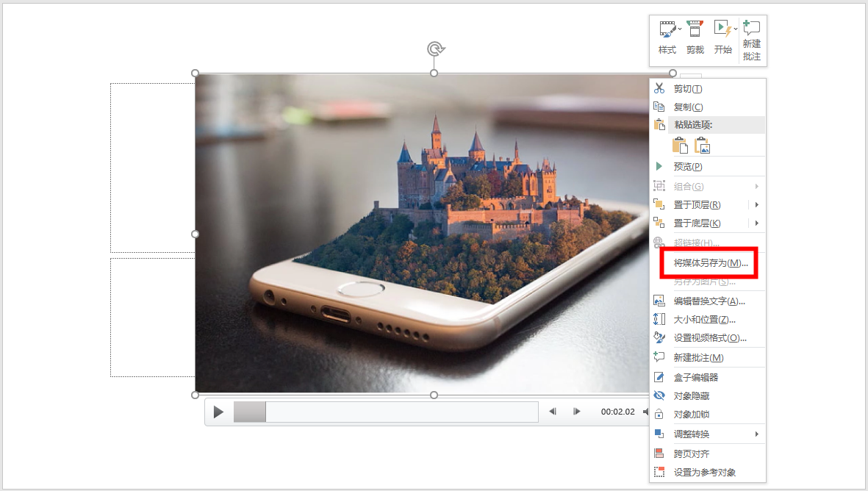This screenshot has width=868, height=491.
Task: Expand the Send to Back (置于底层) submenu arrow
Action: click(757, 223)
